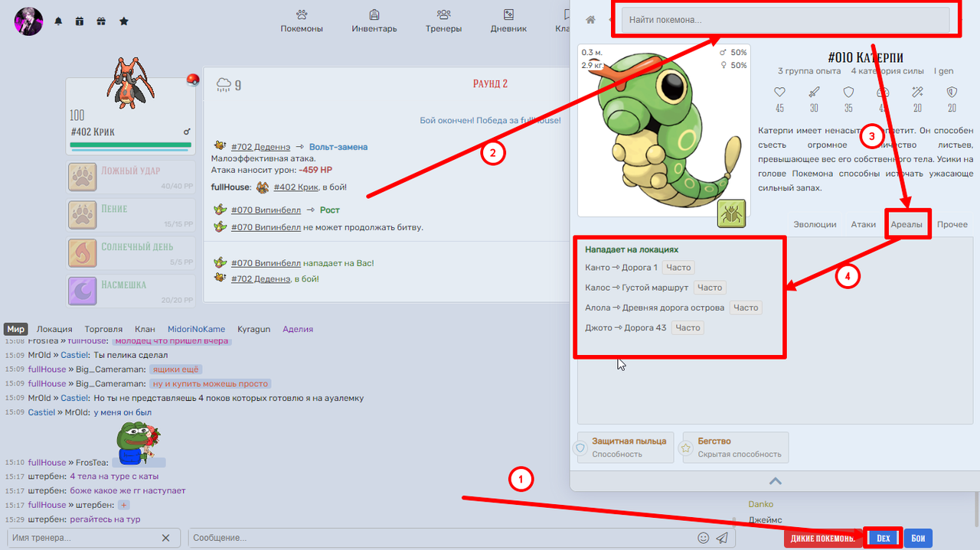The image size is (980, 550).
Task: Go to Dex home icon
Action: click(x=590, y=20)
